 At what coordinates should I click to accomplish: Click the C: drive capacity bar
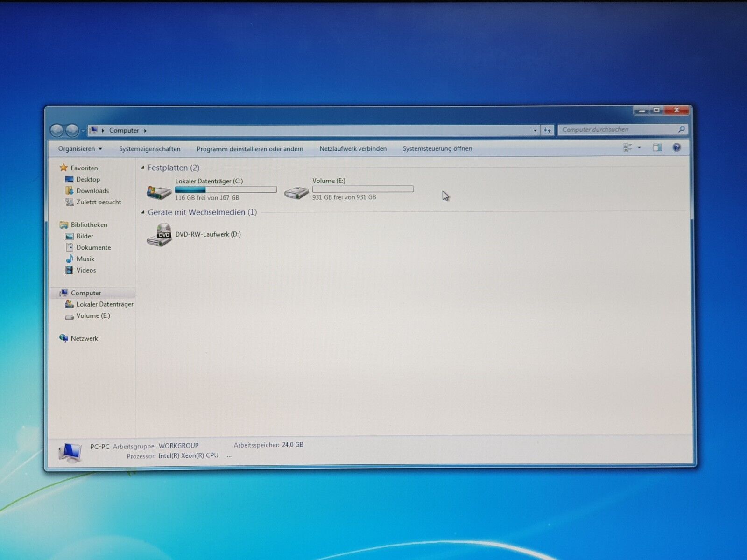pos(226,189)
